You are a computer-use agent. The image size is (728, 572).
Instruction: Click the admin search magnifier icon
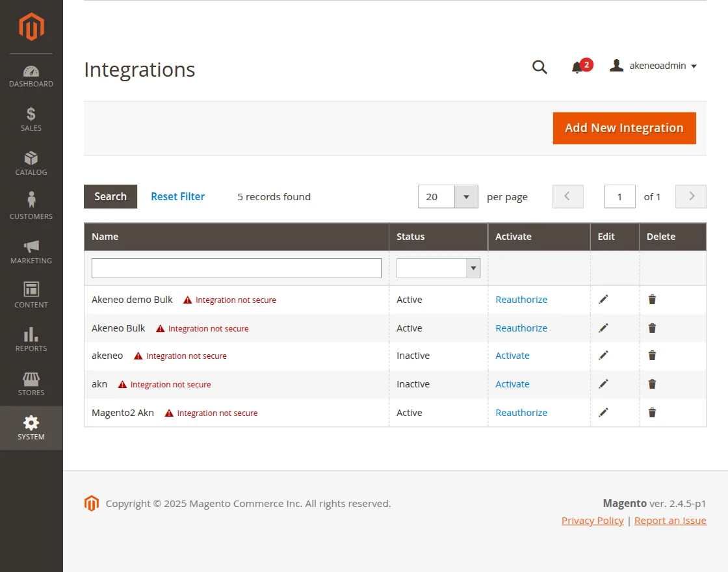click(x=539, y=67)
